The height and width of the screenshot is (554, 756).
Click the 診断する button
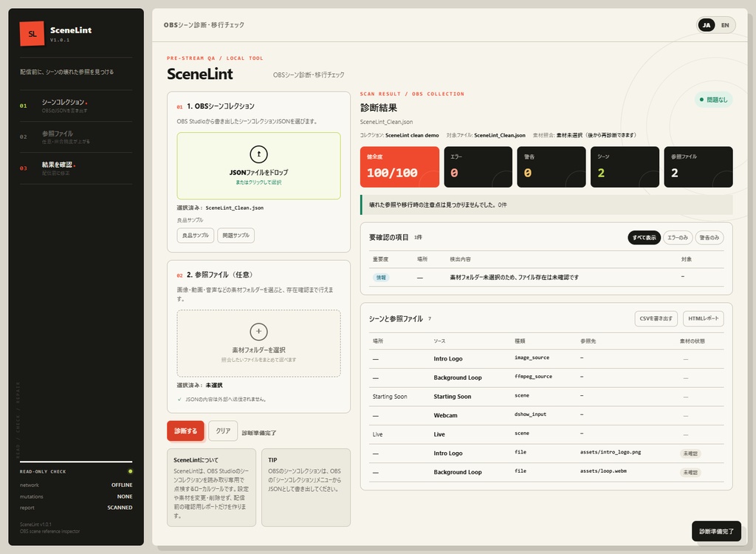(x=185, y=431)
